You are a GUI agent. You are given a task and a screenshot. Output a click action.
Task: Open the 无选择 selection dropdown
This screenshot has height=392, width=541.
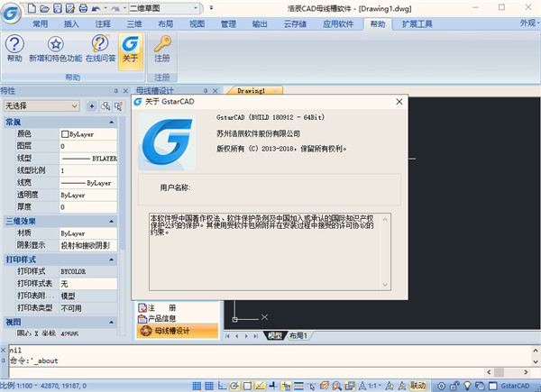pyautogui.click(x=41, y=105)
